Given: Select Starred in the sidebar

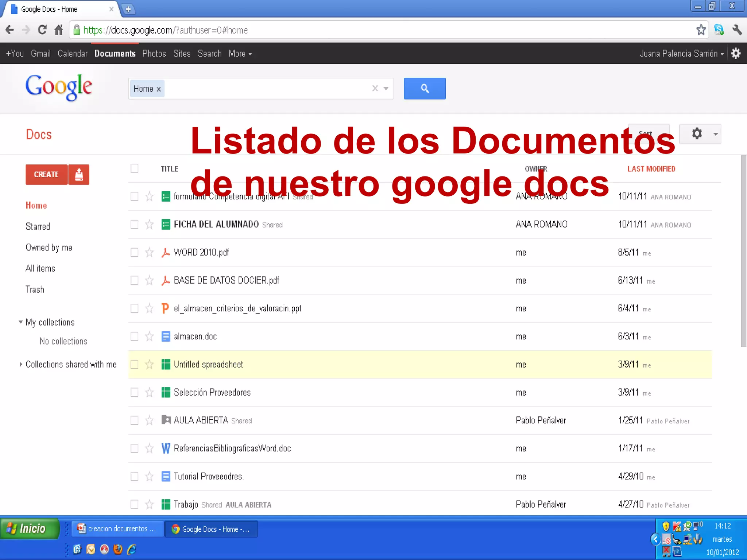Looking at the screenshot, I should 38,226.
